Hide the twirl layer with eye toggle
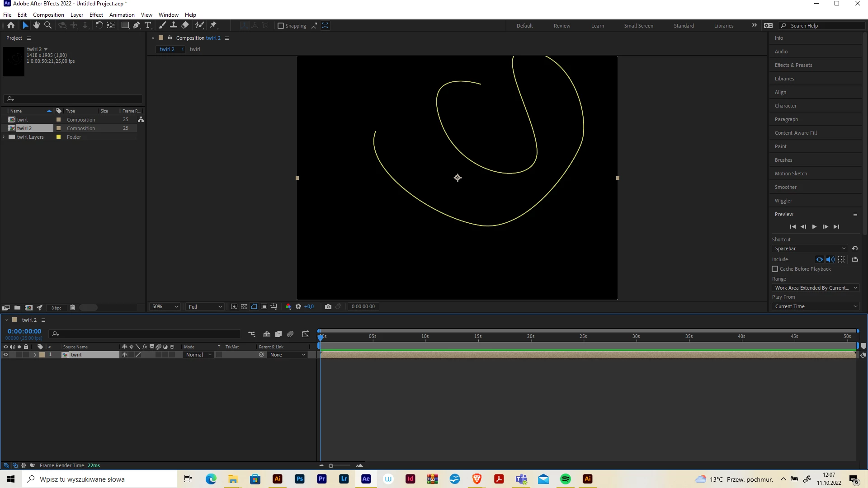 pos(6,355)
